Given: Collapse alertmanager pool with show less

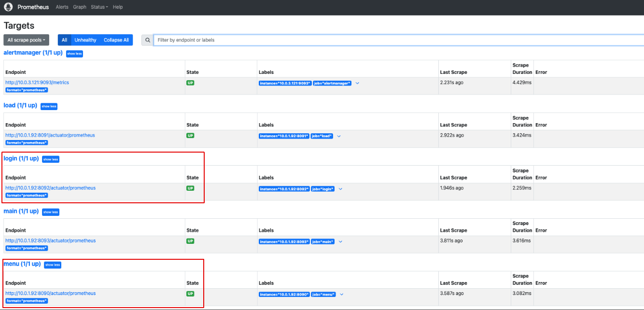Looking at the screenshot, I should pos(74,54).
